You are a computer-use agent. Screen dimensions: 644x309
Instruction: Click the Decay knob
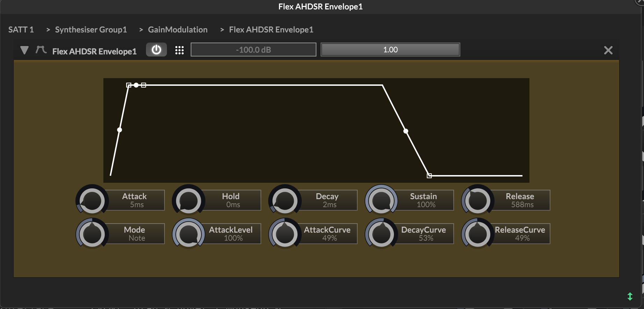click(x=285, y=201)
